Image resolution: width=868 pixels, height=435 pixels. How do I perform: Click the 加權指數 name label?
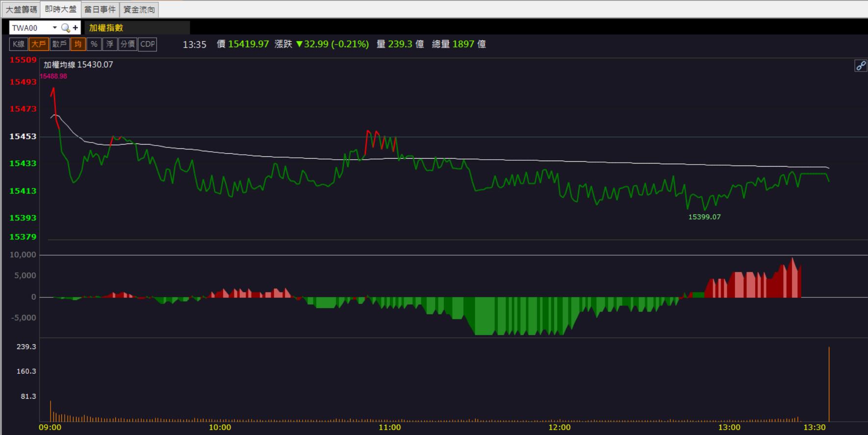[x=106, y=28]
